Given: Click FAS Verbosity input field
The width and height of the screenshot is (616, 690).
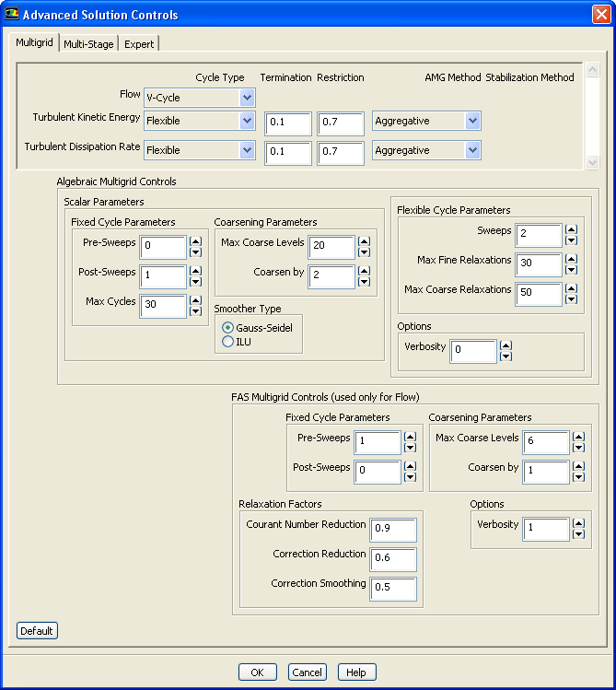Looking at the screenshot, I should tap(546, 529).
